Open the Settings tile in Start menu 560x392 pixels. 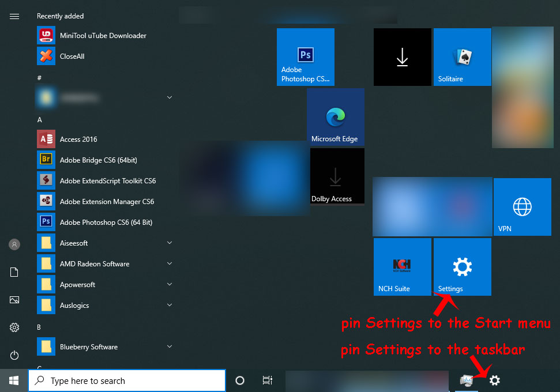461,266
